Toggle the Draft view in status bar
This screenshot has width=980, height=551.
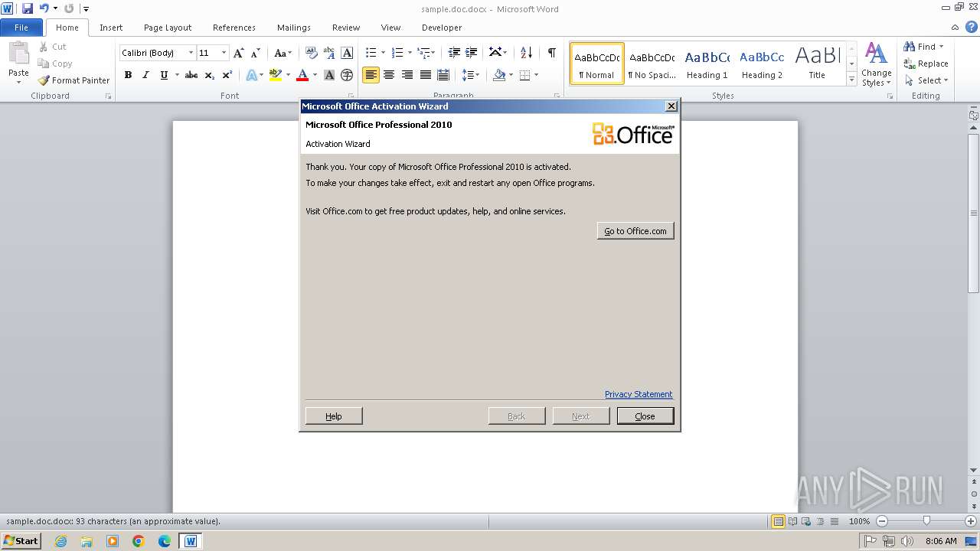(834, 521)
